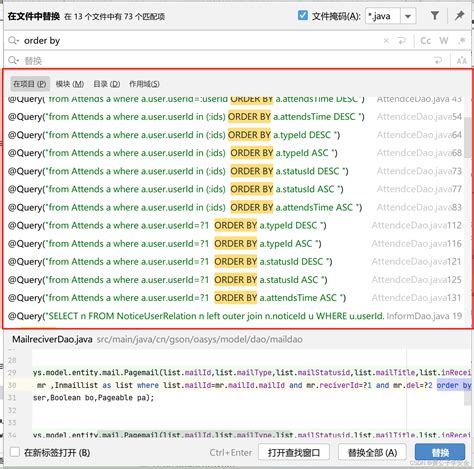This screenshot has height=469, width=474.
Task: Expand the *.java file mask dropdown
Action: point(408,16)
